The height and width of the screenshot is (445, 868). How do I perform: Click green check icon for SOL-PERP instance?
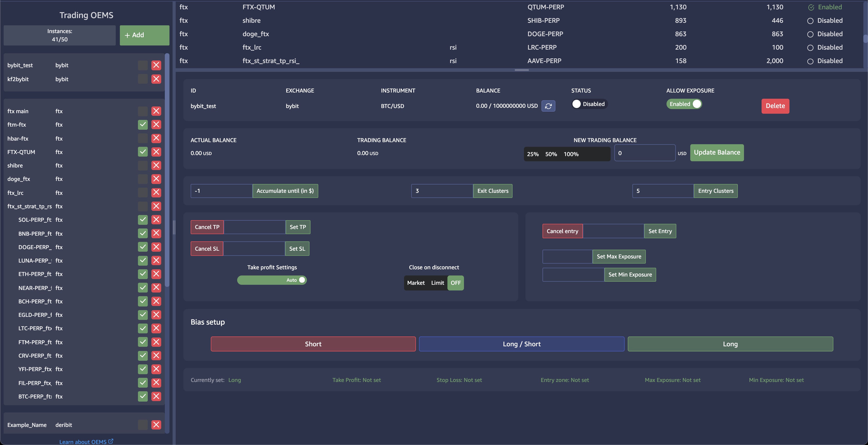point(143,219)
